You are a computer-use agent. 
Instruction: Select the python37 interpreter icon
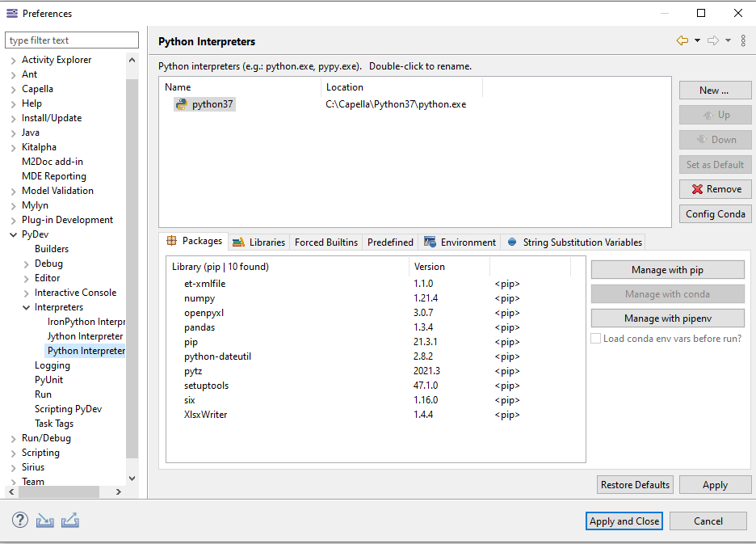point(181,103)
